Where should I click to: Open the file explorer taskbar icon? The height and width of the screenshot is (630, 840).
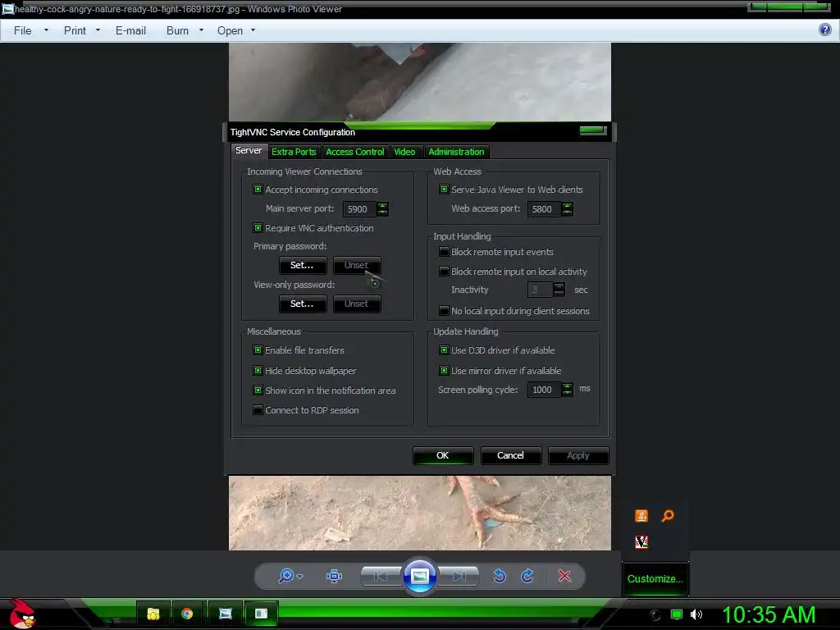[153, 614]
